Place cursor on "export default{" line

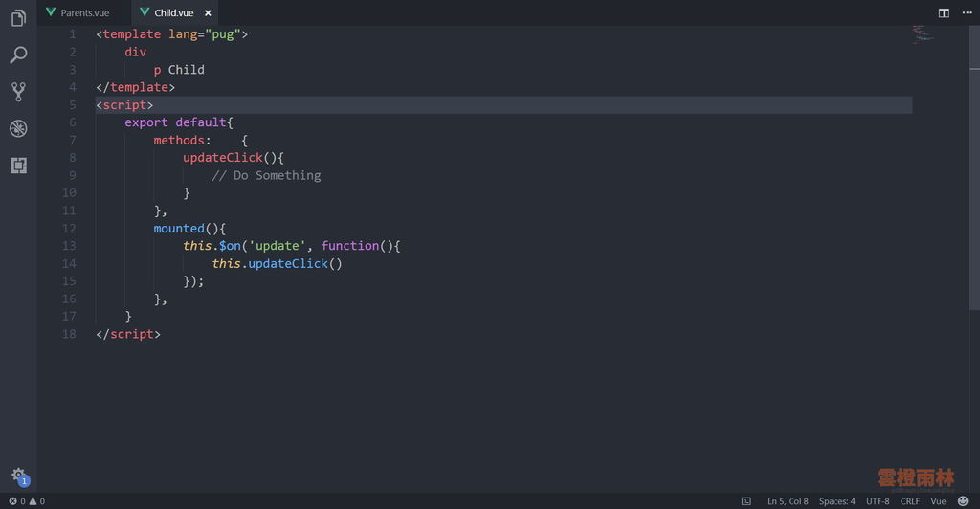point(179,122)
